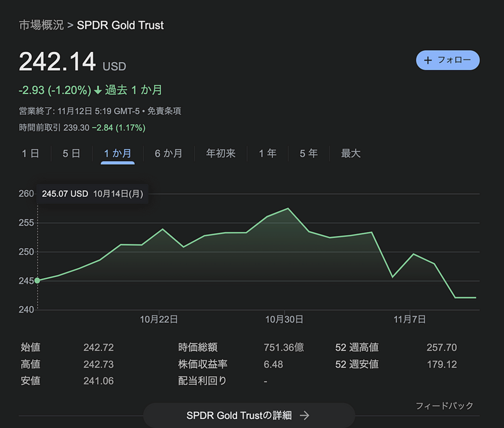Viewport: 504px width, 428px height.
Task: Click the SPDR Gold Trust breadcrumb title
Action: 120,25
